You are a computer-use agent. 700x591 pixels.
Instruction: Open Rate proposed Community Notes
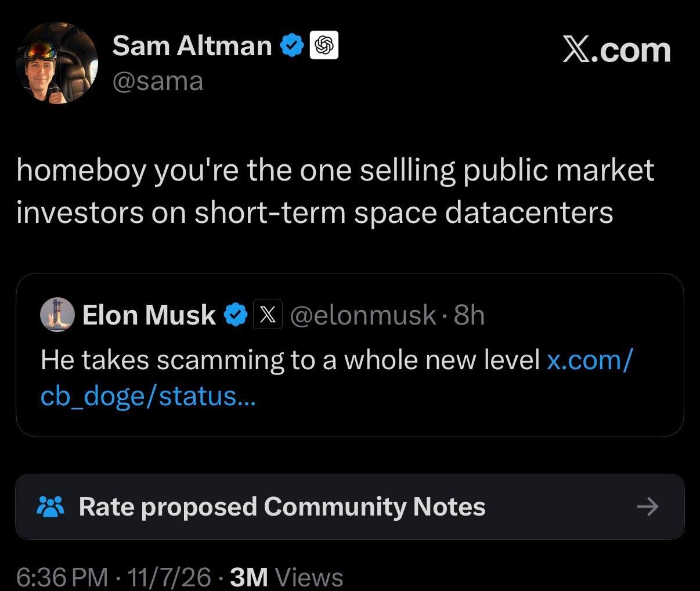click(349, 507)
